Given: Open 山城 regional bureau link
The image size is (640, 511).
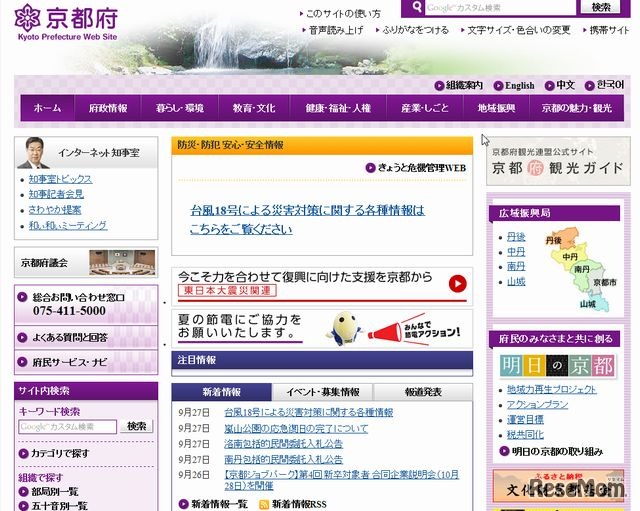Looking at the screenshot, I should pos(516,282).
